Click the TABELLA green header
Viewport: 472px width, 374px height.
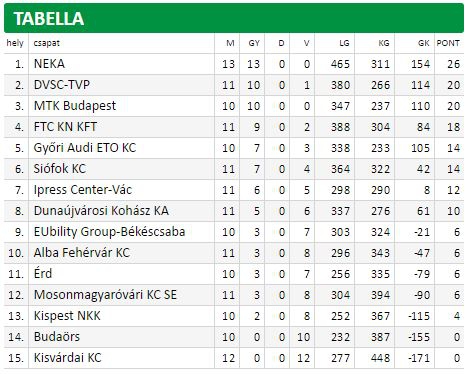234,18
